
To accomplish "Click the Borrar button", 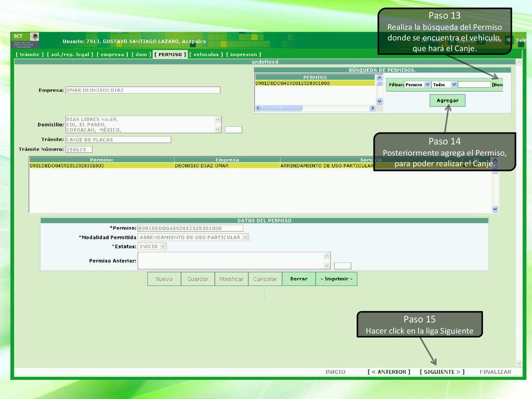I will [299, 279].
